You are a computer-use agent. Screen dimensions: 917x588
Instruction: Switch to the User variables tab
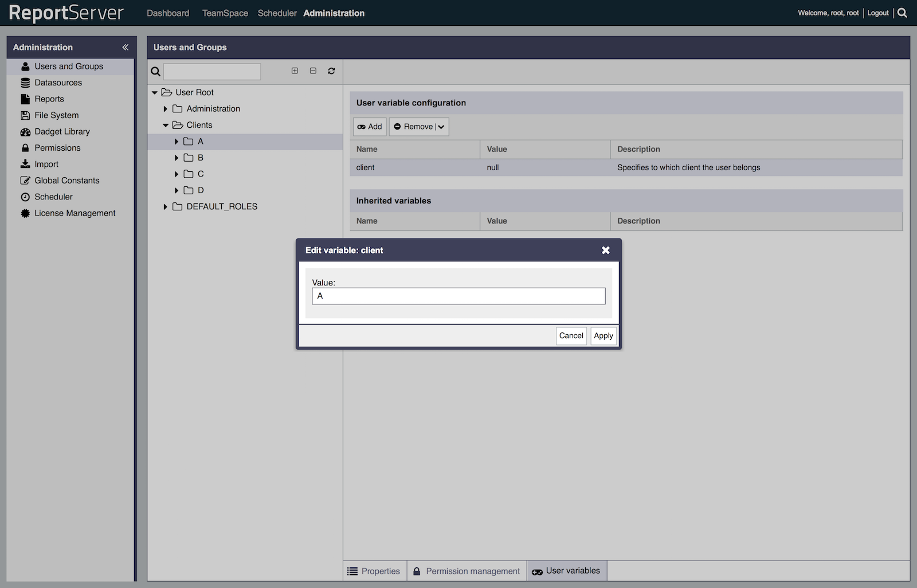coord(566,571)
